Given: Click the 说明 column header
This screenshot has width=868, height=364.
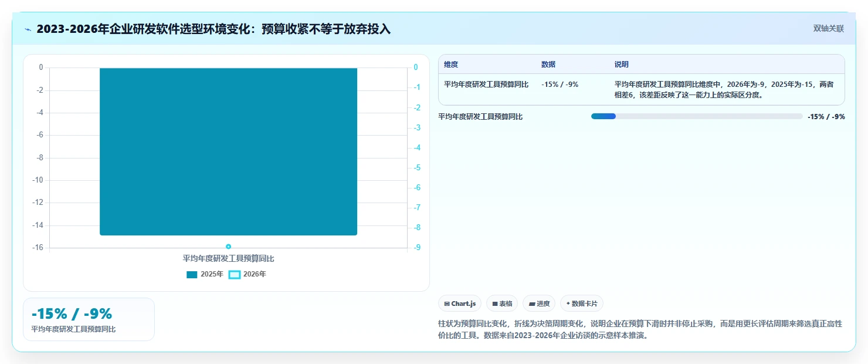Looking at the screenshot, I should click(x=621, y=64).
